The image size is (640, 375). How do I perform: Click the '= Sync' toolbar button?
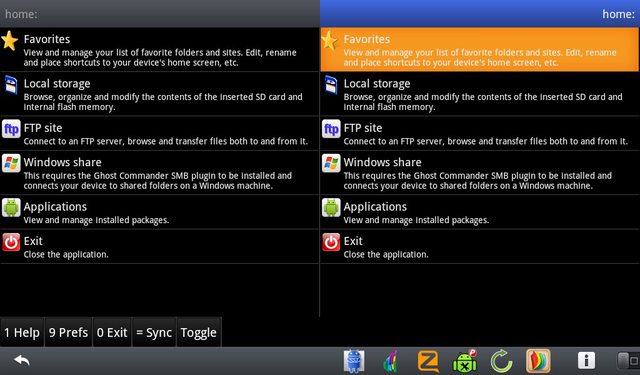click(154, 333)
